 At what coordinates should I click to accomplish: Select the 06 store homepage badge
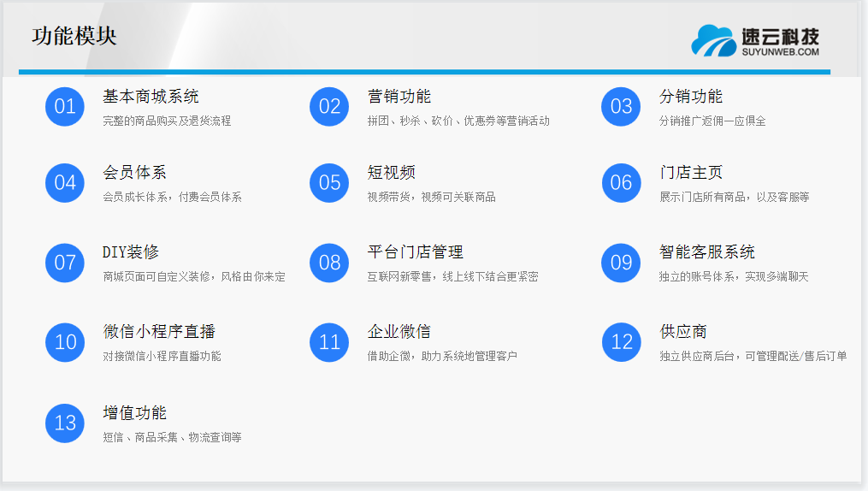tap(621, 183)
